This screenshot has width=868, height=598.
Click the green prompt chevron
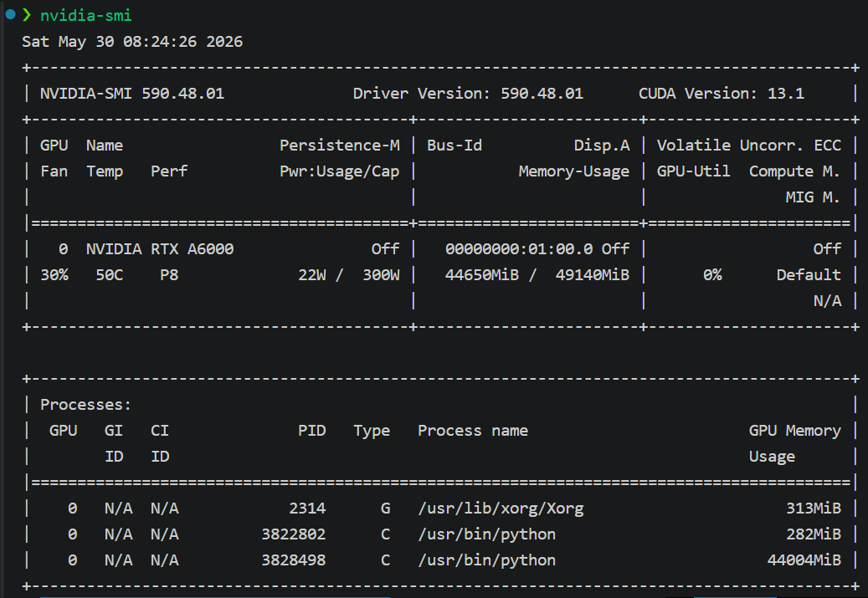tap(27, 15)
